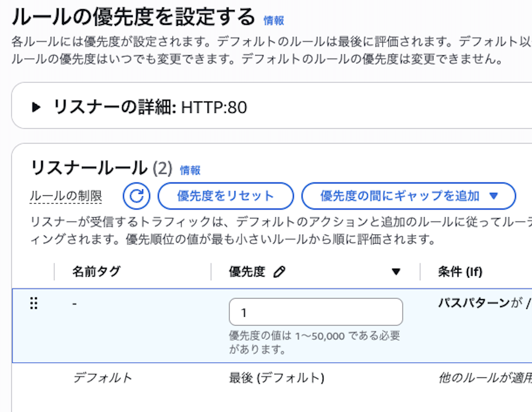Click the edit priority pencil icon
532x412 pixels.
(279, 271)
